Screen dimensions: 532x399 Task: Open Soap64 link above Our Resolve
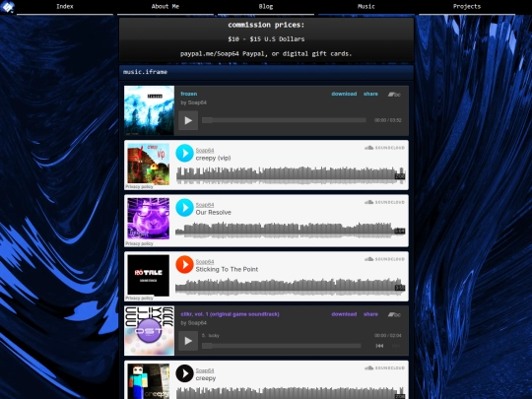coord(205,205)
